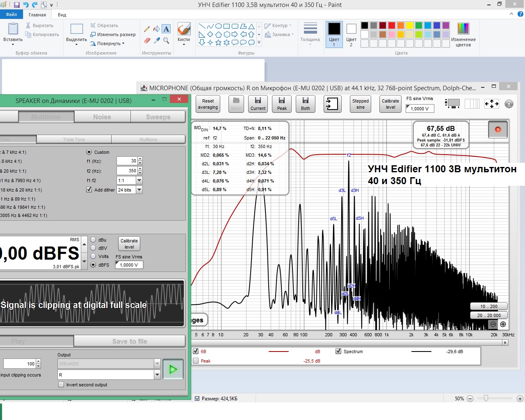Select the Eraser tool
525x420 pixels.
pyautogui.click(x=147, y=41)
